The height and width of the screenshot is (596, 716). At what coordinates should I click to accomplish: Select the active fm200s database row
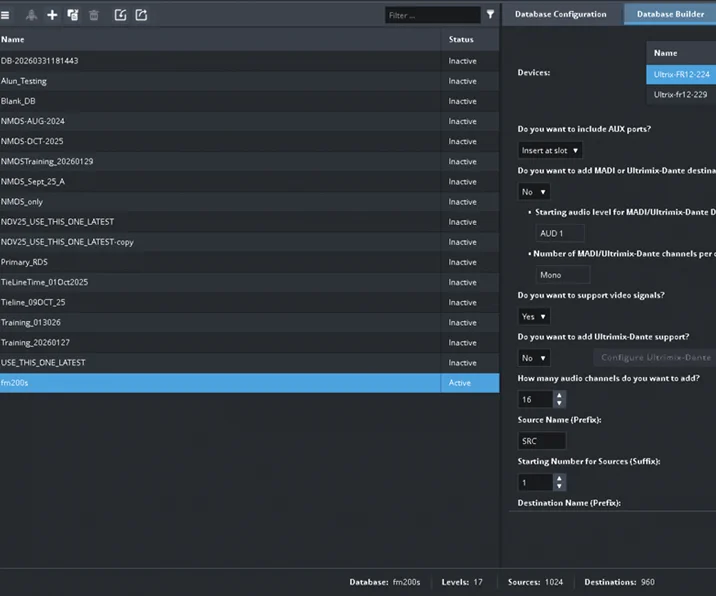pyautogui.click(x=249, y=383)
